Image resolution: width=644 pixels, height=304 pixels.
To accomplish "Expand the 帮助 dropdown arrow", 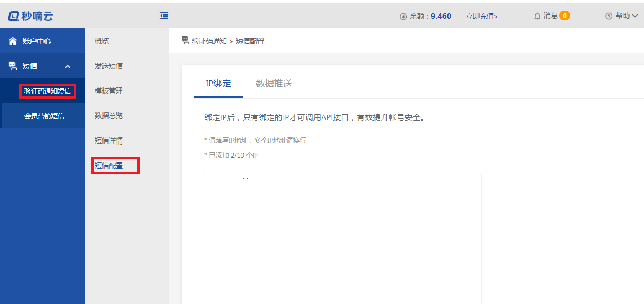I will (635, 17).
